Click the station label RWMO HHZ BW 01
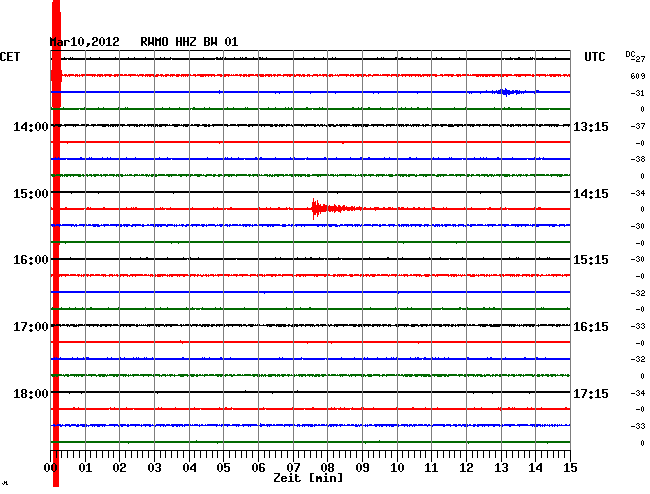650x494 pixels. [x=189, y=42]
